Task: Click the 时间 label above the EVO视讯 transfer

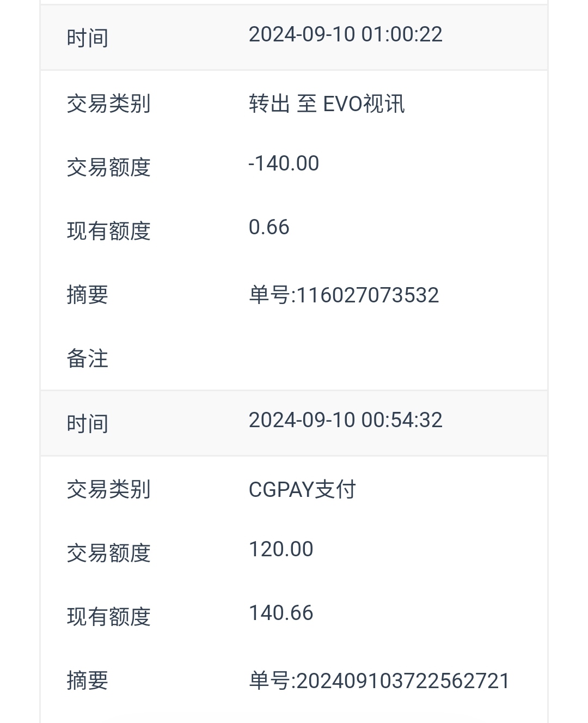Action: (87, 38)
